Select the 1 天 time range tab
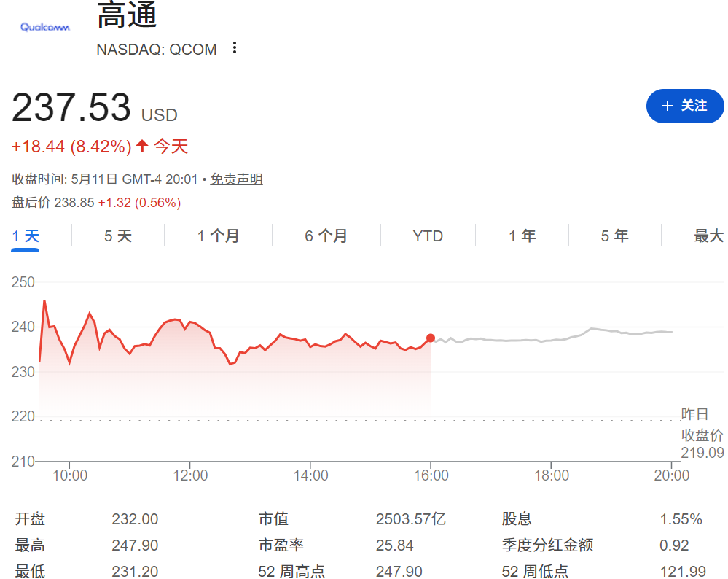The height and width of the screenshot is (579, 728). (x=25, y=236)
